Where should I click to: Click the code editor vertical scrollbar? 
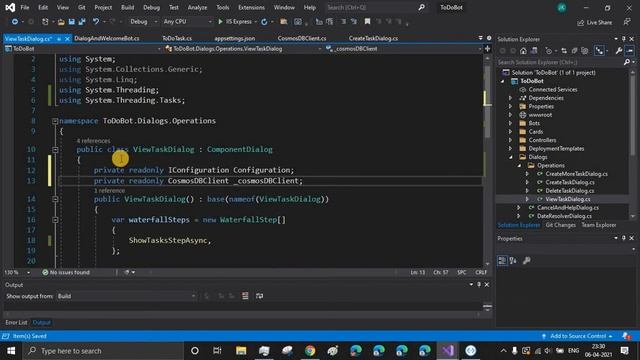click(487, 161)
